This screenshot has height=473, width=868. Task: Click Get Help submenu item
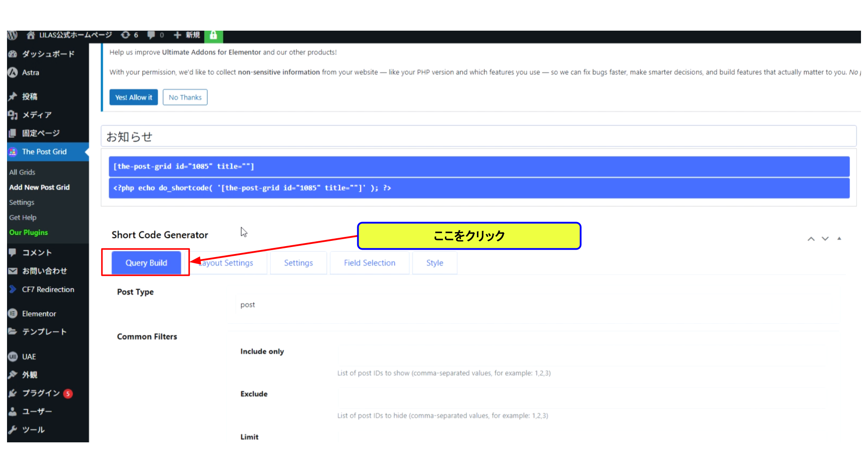pos(23,217)
